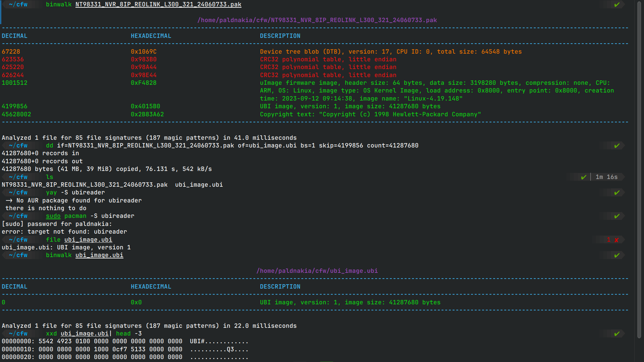
Task: Click the purple .pak file path heading
Action: (x=317, y=20)
